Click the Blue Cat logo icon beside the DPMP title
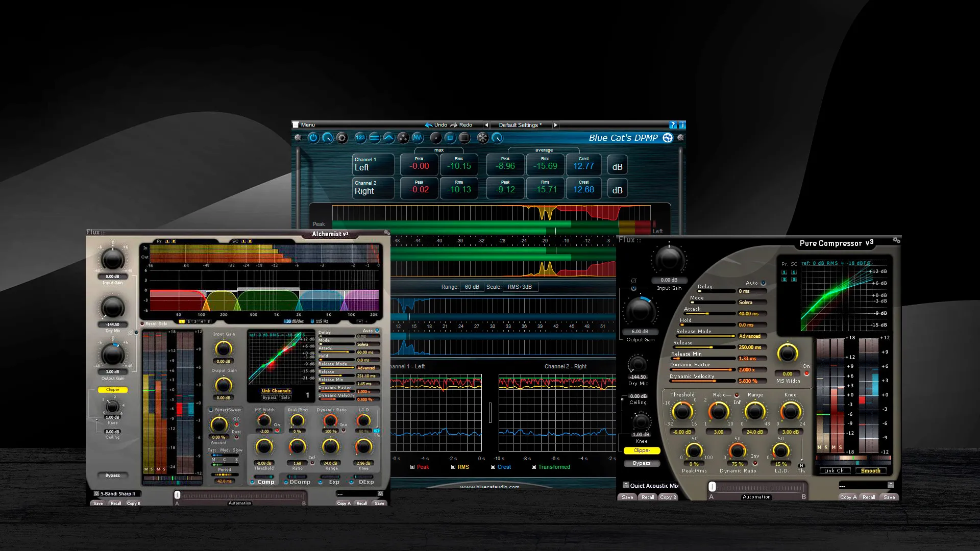The image size is (980, 551). point(668,138)
